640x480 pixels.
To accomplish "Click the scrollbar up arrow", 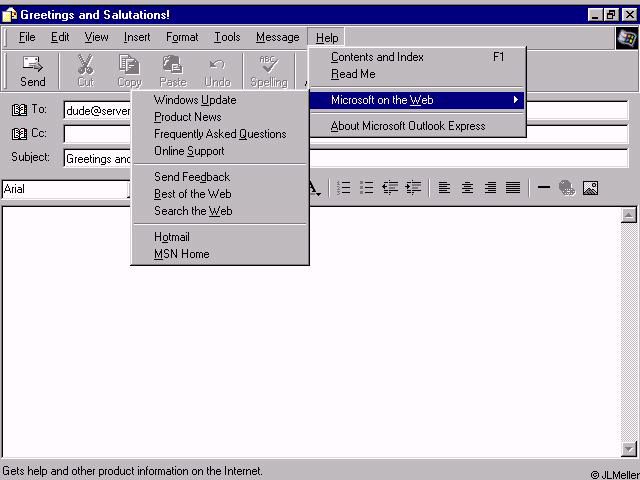I will 629,215.
